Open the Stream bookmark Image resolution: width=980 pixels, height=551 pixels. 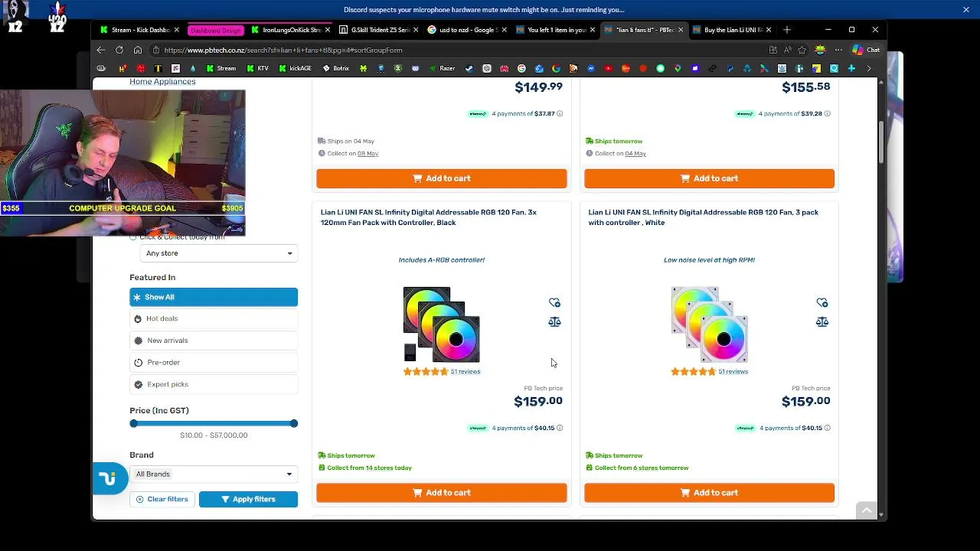coord(220,69)
